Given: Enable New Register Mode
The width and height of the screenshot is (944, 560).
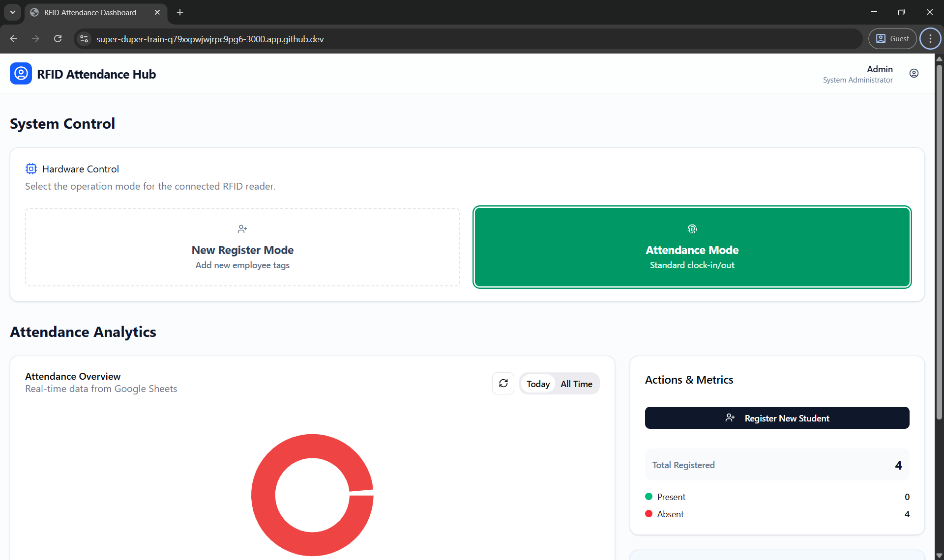Looking at the screenshot, I should click(x=242, y=247).
